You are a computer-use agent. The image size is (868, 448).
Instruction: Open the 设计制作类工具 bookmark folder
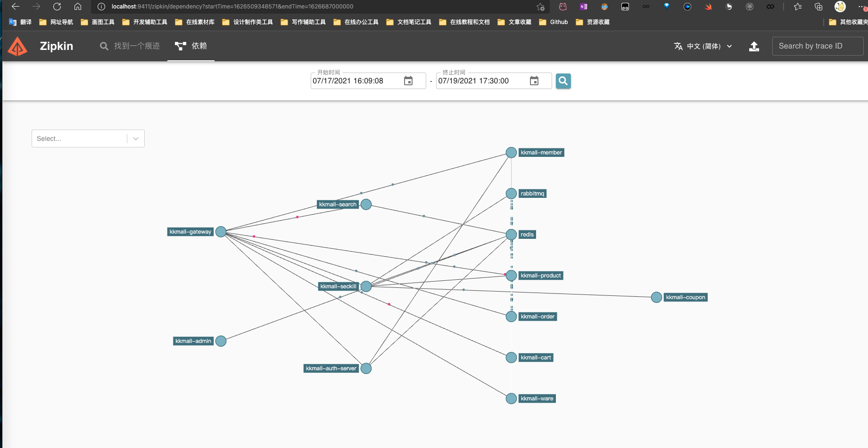(x=248, y=22)
